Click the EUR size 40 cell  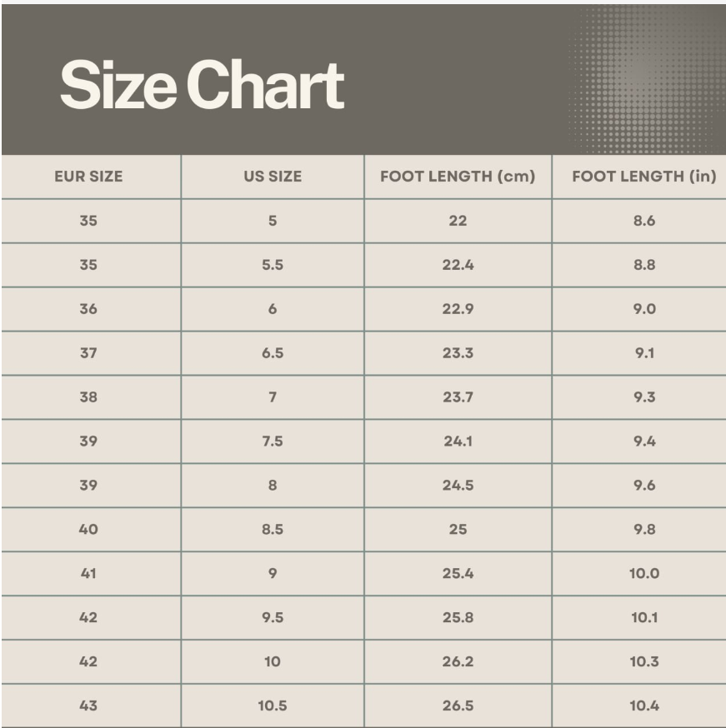coord(88,530)
